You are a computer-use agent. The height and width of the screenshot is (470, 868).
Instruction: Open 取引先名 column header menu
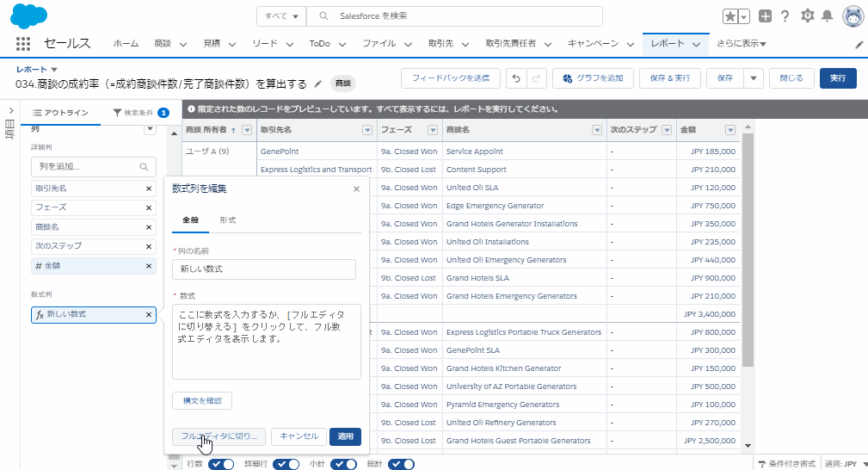coord(367,130)
